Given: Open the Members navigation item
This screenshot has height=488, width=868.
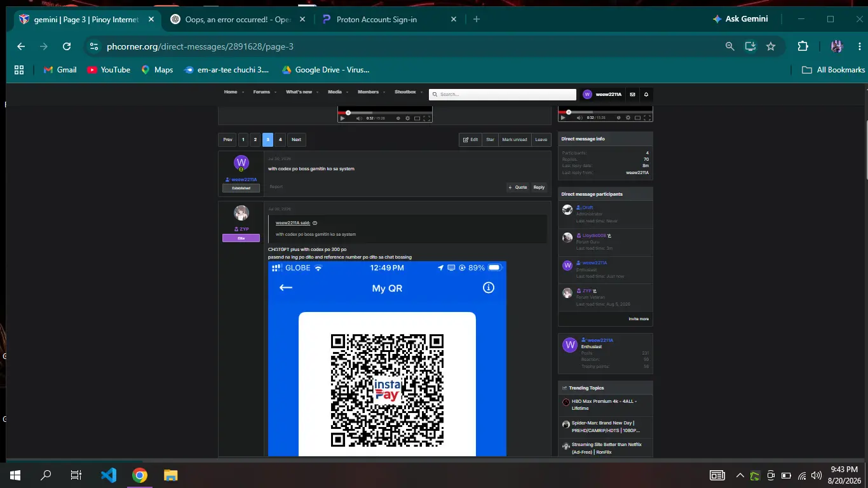Looking at the screenshot, I should 368,92.
